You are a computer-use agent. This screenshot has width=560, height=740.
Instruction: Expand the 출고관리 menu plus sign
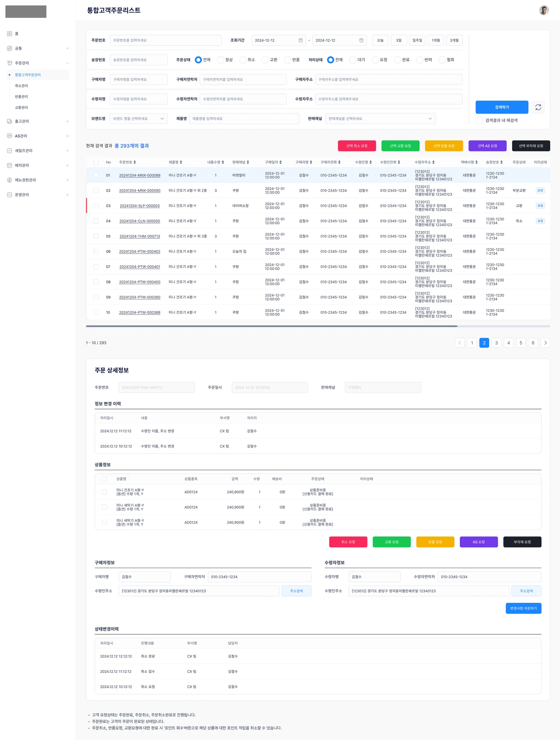click(67, 121)
